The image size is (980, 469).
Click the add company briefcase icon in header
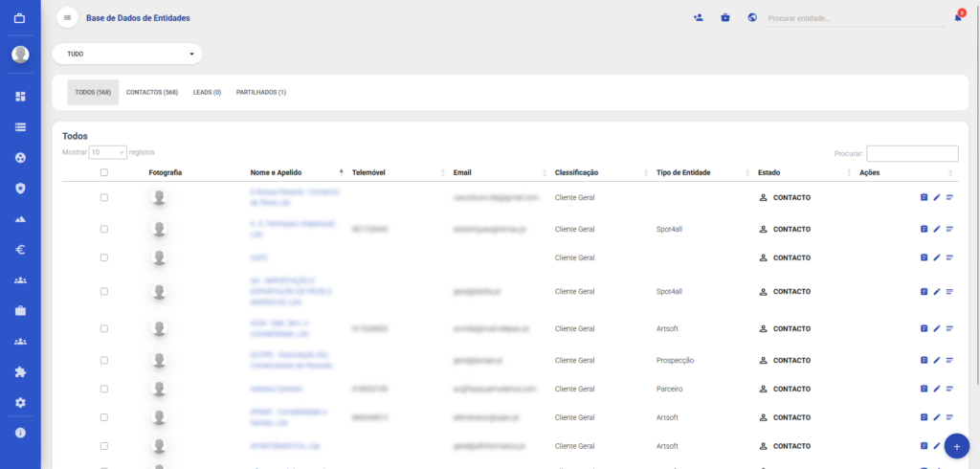coord(725,17)
